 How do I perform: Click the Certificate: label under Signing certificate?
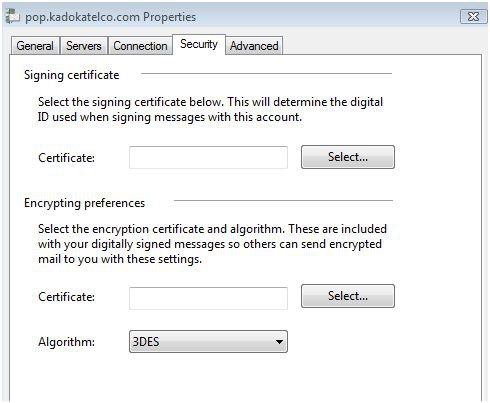[66, 158]
